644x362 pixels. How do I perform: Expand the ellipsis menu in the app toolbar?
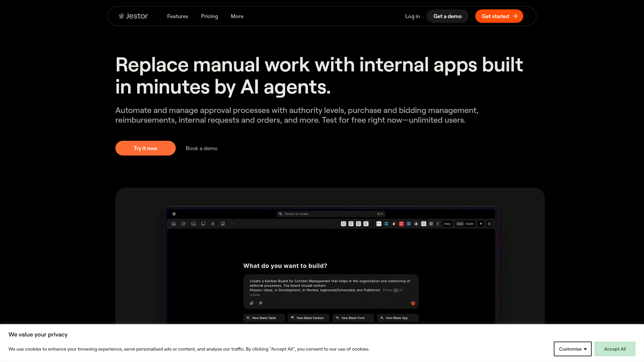(x=233, y=224)
